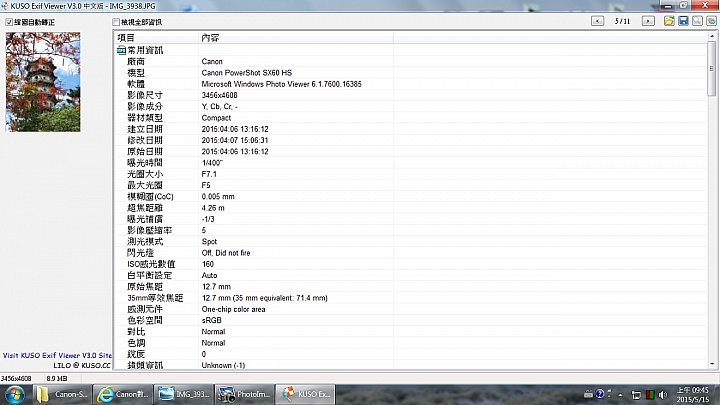Click the blue help question-mark tray icon
This screenshot has height=405, width=720.
pyautogui.click(x=600, y=394)
